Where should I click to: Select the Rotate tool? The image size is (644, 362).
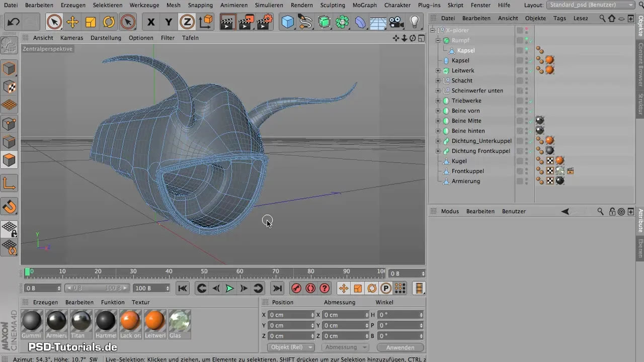click(x=109, y=22)
